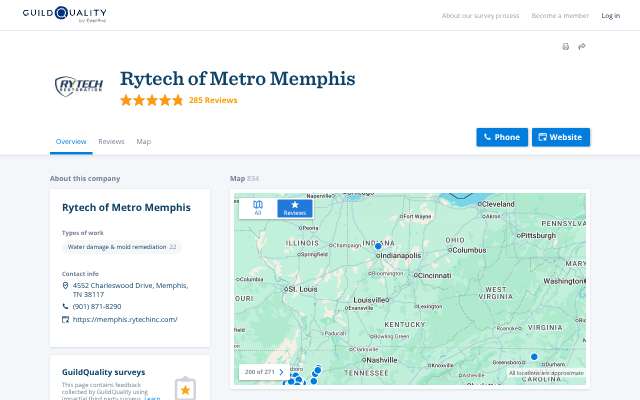Click the Nashville label on the map
Image resolution: width=640 pixels, height=400 pixels.
coord(380,360)
